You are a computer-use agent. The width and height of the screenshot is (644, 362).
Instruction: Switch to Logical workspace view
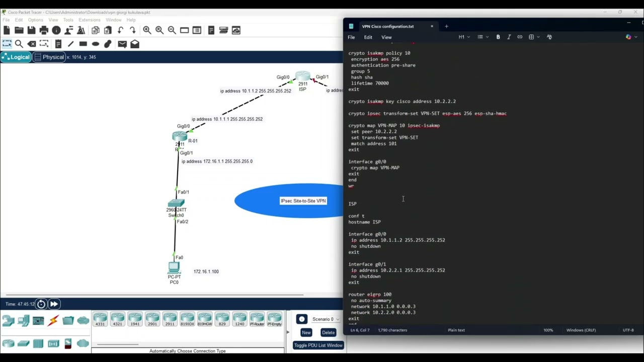tap(16, 57)
